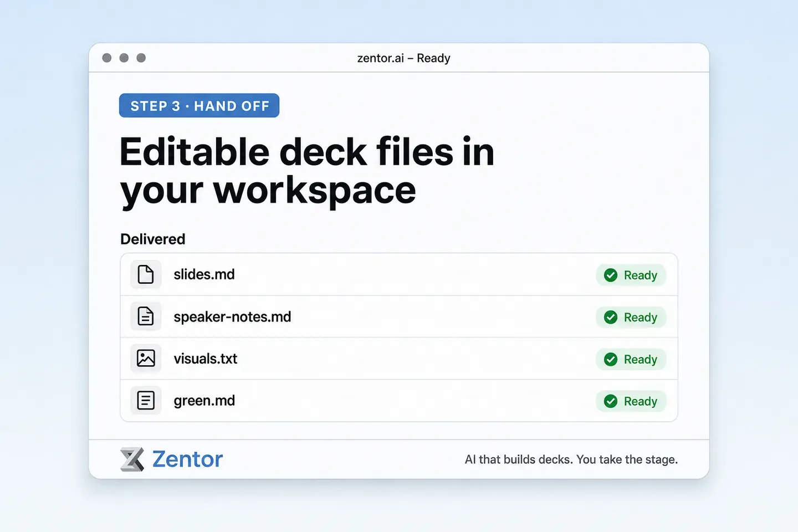Click the Zentor brand name in the footer
The height and width of the screenshot is (532, 798).
pos(187,459)
